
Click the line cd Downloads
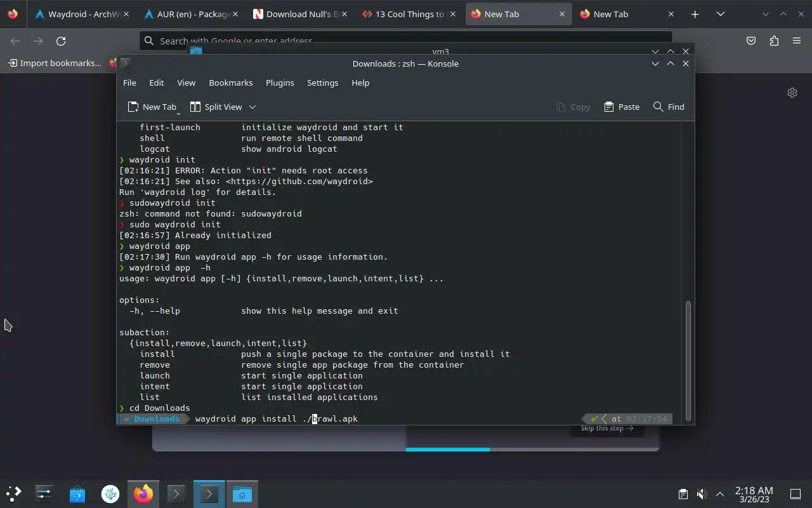(159, 408)
